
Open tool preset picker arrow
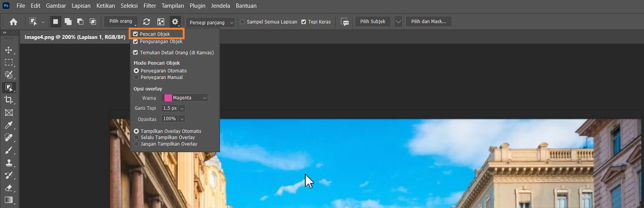(43, 22)
